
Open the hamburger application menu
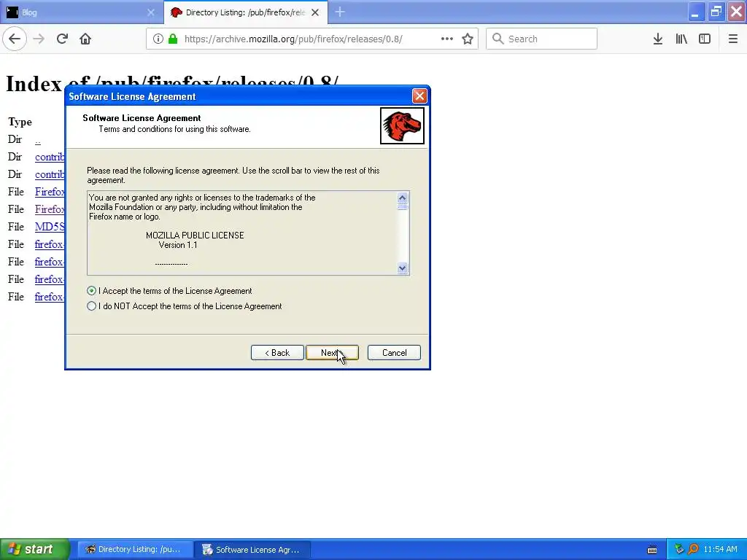pyautogui.click(x=733, y=39)
